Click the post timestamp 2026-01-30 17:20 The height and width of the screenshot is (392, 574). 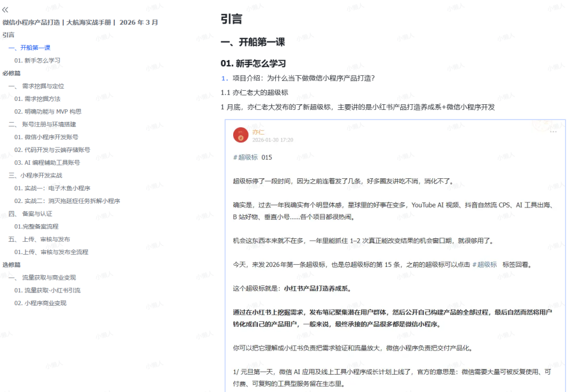(x=273, y=140)
